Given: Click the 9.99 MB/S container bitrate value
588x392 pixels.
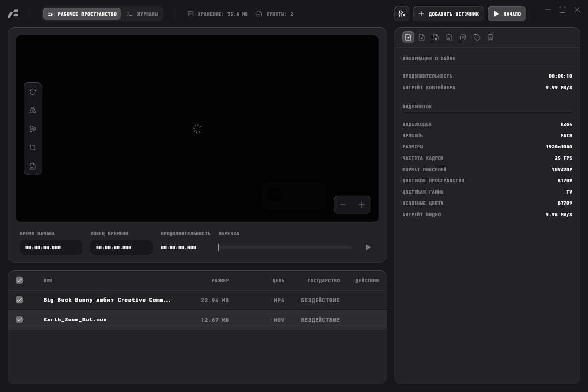Looking at the screenshot, I should pos(559,88).
